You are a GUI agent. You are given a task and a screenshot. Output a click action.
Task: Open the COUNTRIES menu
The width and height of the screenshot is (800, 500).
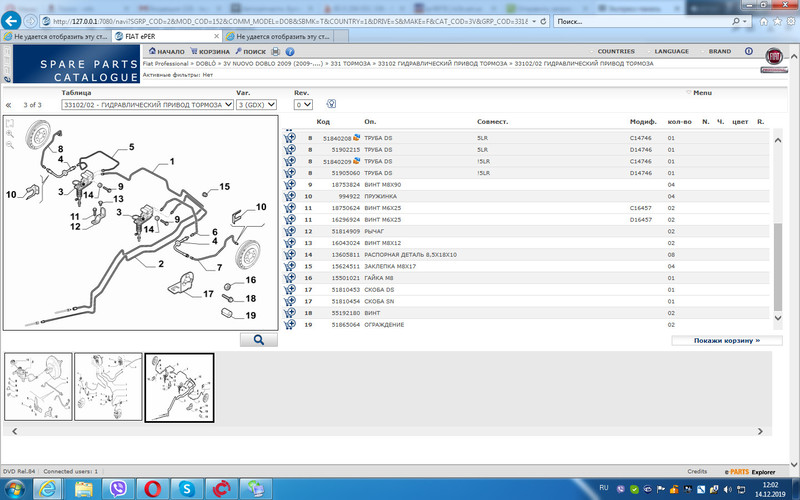pos(616,52)
